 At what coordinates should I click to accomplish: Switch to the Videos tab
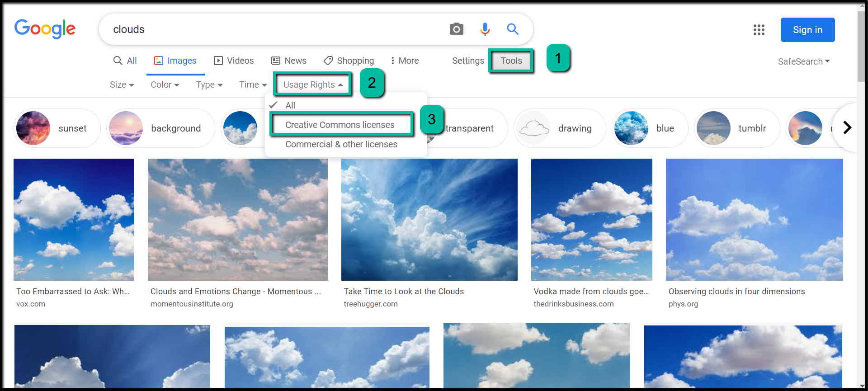point(234,61)
